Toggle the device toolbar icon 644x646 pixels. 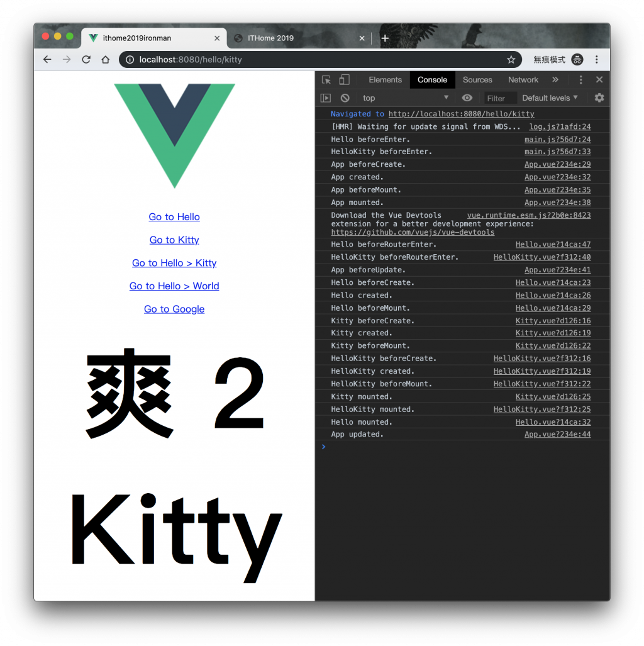coord(344,79)
